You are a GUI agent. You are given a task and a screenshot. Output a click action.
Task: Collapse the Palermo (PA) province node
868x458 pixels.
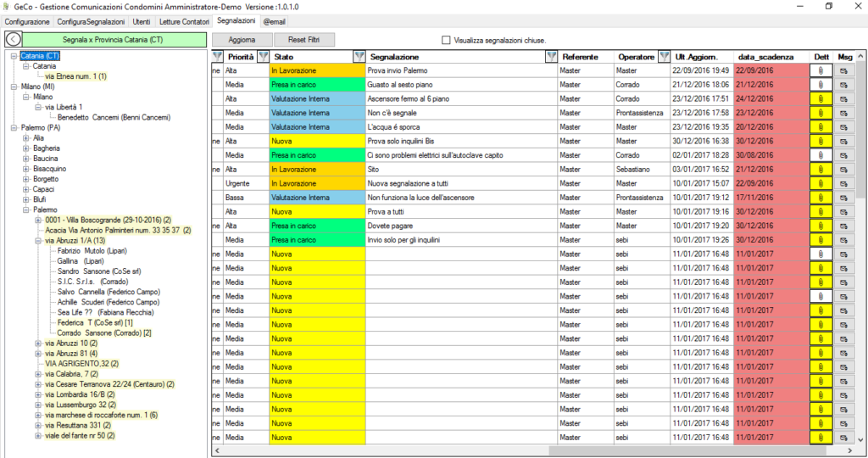(14, 127)
